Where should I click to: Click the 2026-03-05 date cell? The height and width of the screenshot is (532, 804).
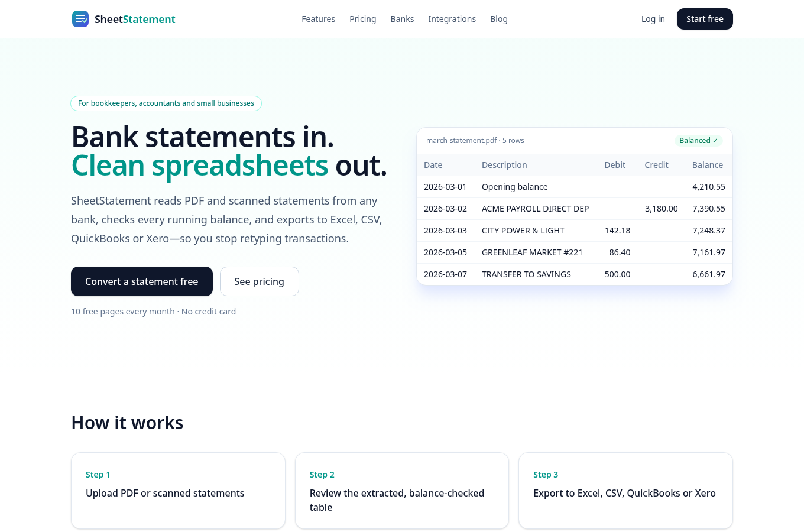coord(445,252)
